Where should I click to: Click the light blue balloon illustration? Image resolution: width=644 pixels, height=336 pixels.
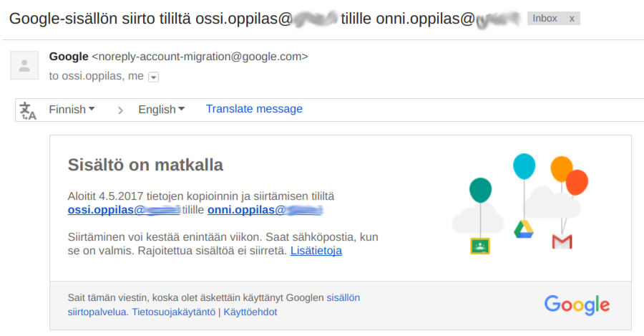524,166
